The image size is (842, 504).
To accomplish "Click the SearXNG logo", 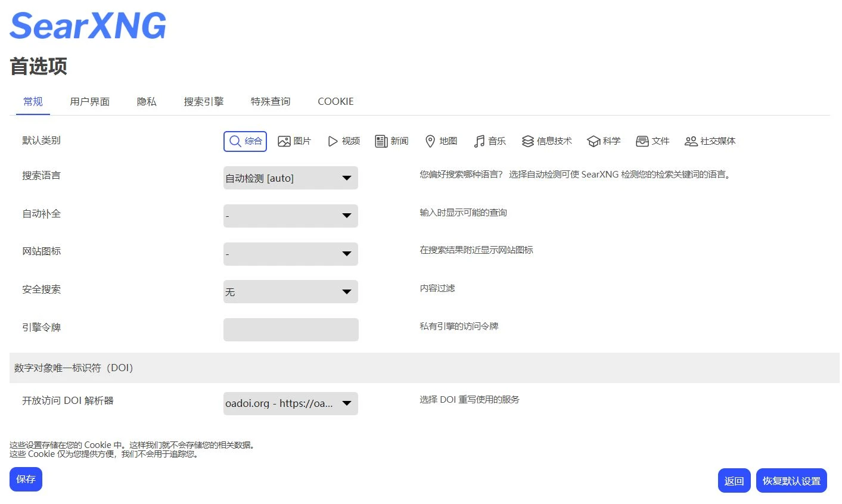I will pyautogui.click(x=88, y=27).
